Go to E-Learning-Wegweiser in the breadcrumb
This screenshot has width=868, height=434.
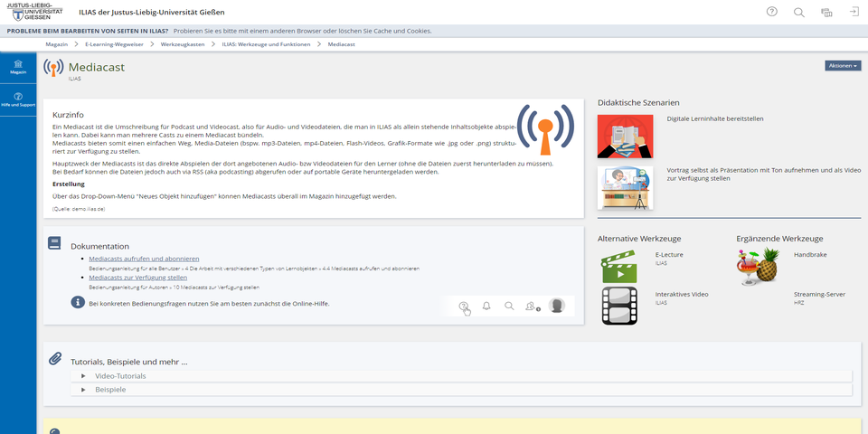coord(114,44)
